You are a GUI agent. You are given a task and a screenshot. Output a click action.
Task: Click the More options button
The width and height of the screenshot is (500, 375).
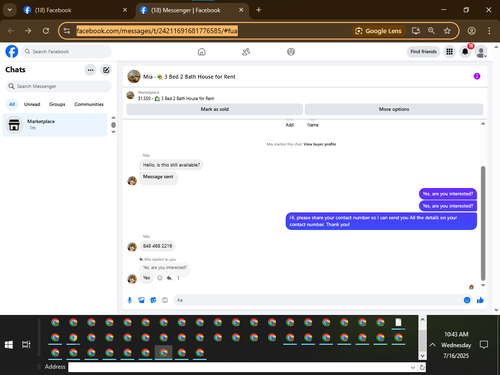tap(394, 109)
